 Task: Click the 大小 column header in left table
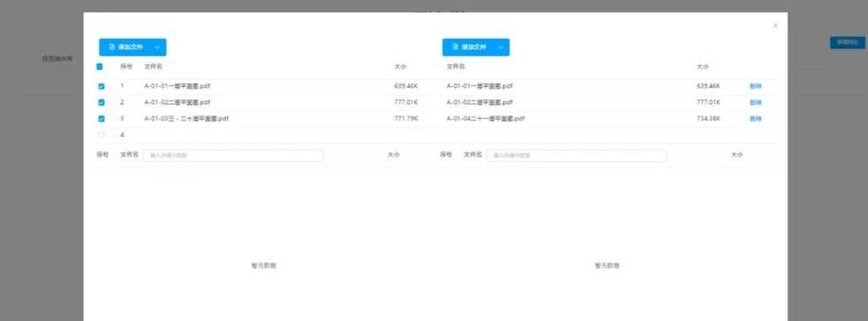click(400, 67)
